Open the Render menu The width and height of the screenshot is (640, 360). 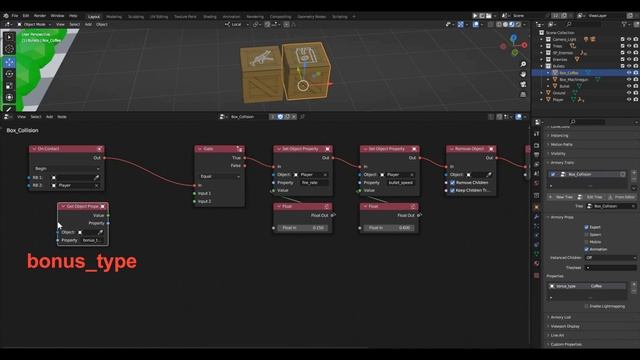(40, 16)
